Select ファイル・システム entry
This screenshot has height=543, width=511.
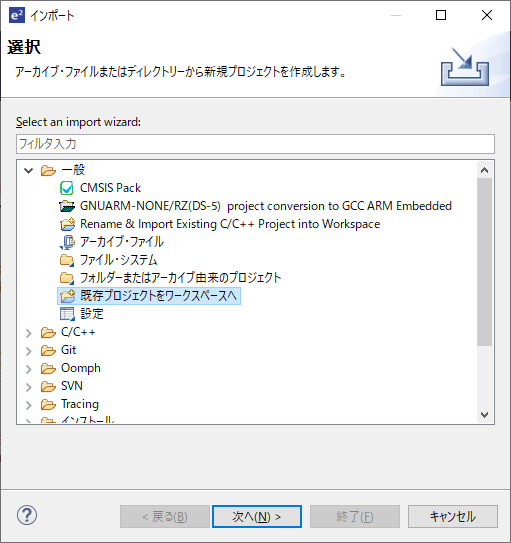click(118, 260)
